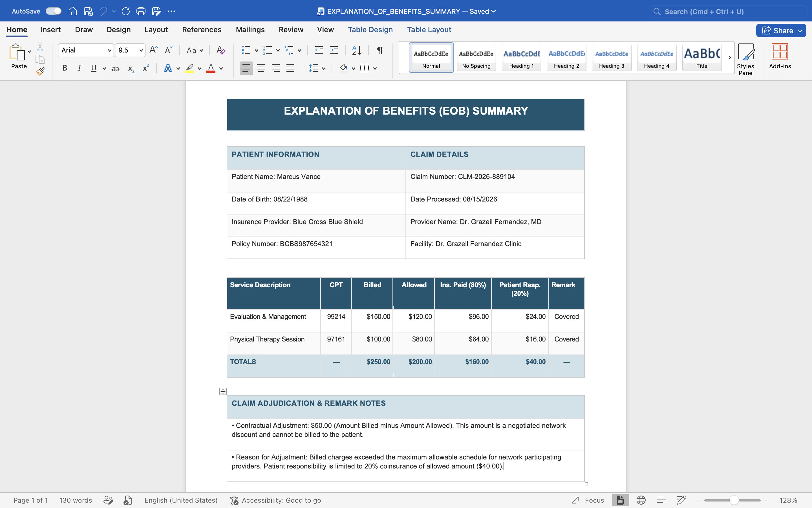Click the Format Painter brush icon
Viewport: 812px width, 508px height.
coord(40,71)
